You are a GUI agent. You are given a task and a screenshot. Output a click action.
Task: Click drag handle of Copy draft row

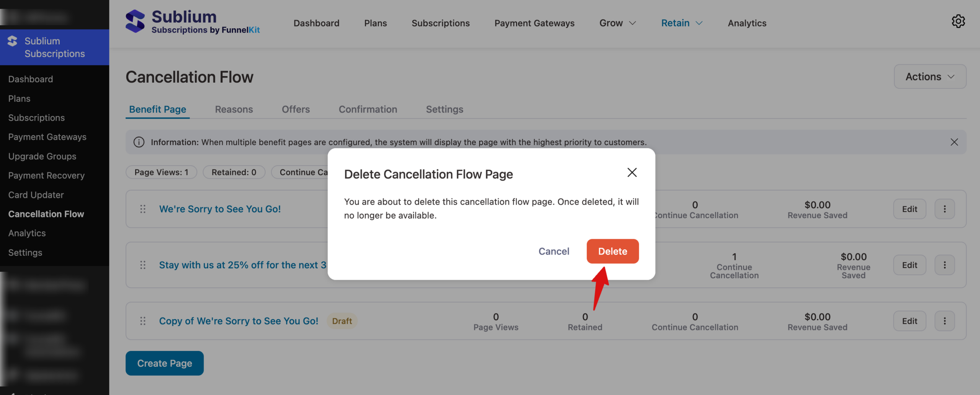pyautogui.click(x=143, y=321)
